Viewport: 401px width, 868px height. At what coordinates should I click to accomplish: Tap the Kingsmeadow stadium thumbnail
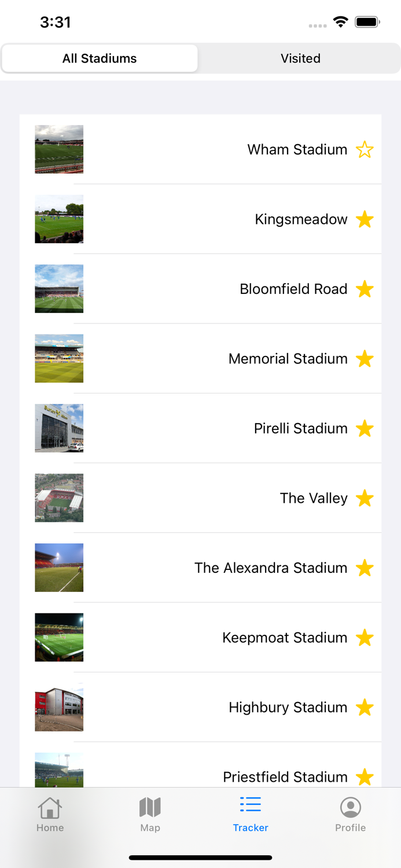(58, 219)
